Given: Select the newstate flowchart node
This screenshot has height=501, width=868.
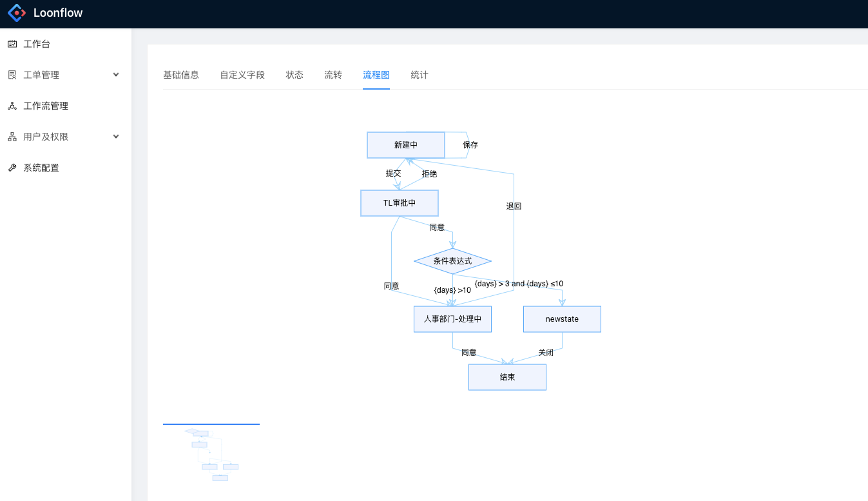Looking at the screenshot, I should tap(562, 319).
